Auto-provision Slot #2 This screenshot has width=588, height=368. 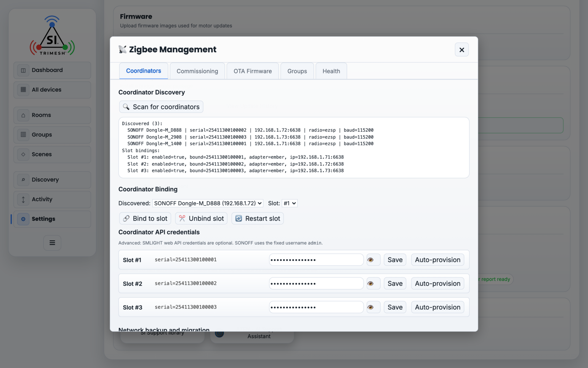coord(438,283)
